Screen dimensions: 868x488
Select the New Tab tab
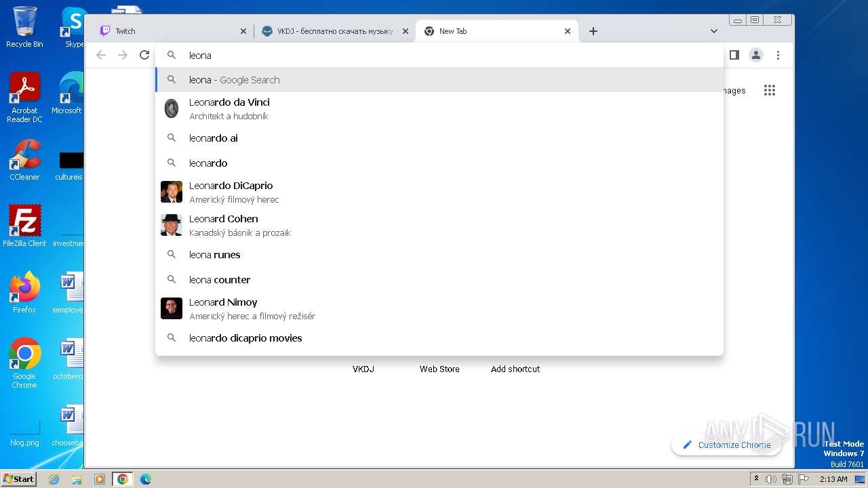(496, 31)
